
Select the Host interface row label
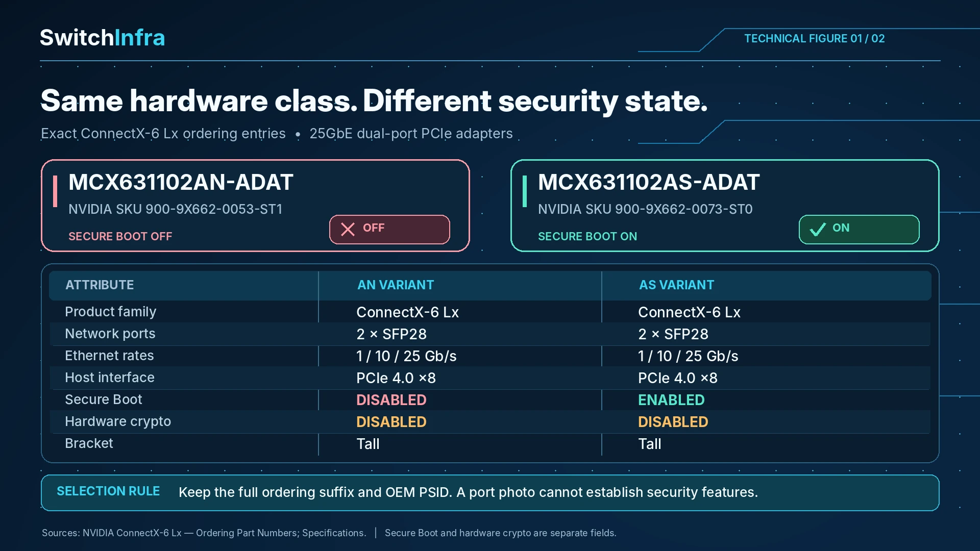(x=110, y=378)
